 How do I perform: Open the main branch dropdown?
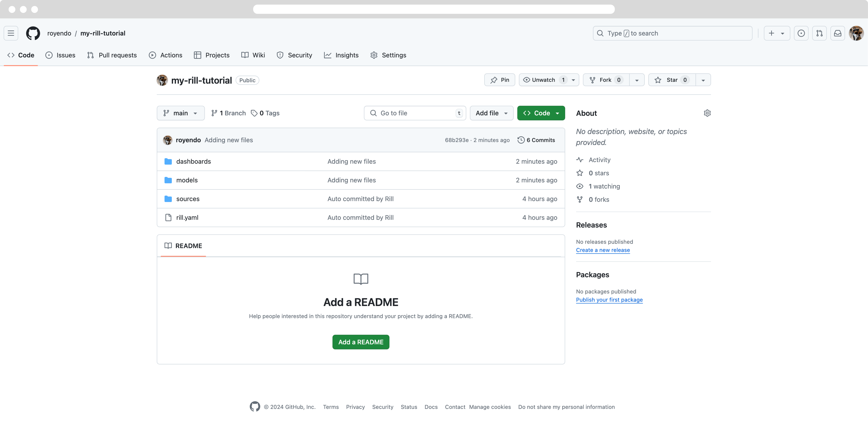[180, 113]
